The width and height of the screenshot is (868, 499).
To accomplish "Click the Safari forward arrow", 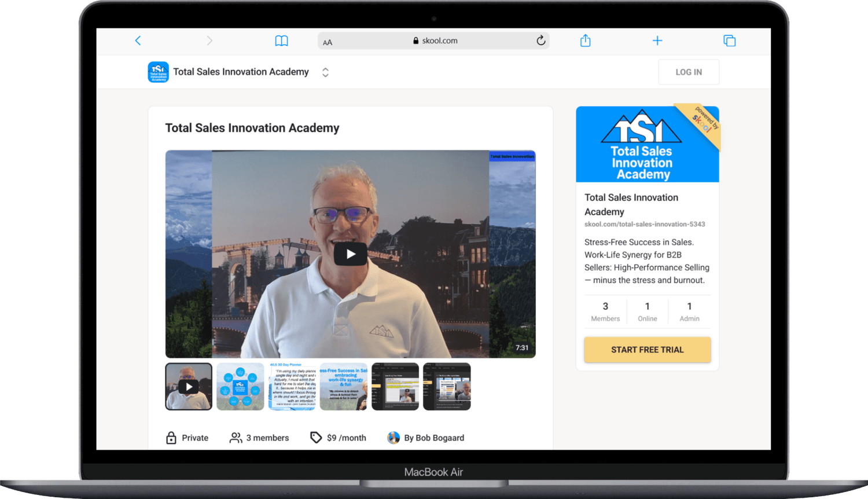I will coord(209,41).
